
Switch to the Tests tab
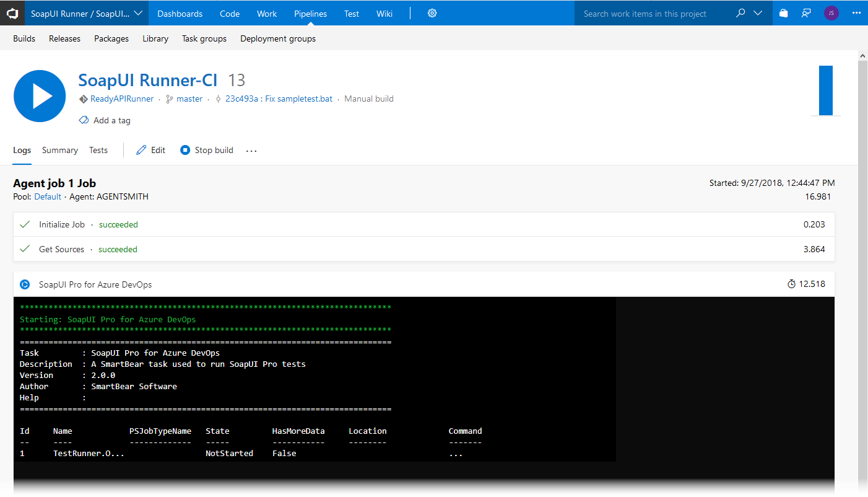(98, 150)
